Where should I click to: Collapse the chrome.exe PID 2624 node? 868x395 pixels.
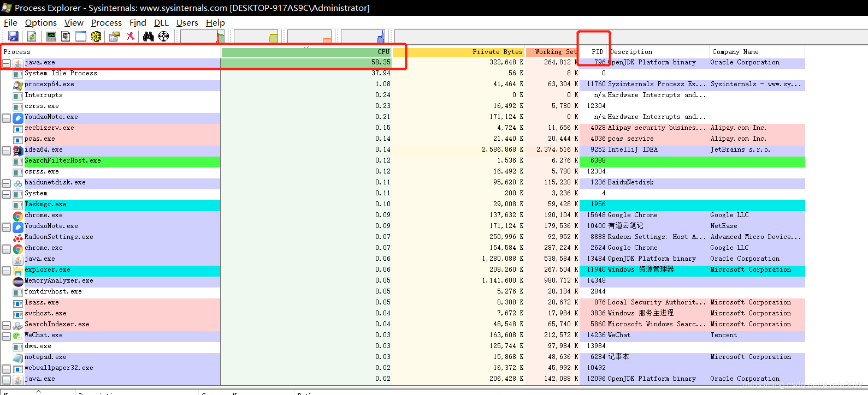pos(6,249)
